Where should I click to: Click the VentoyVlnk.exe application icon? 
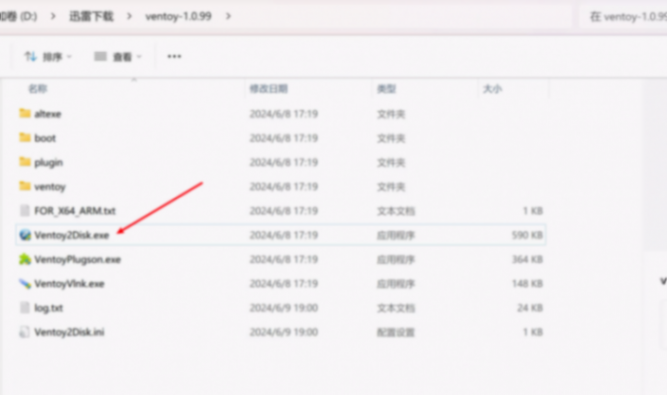click(x=25, y=283)
